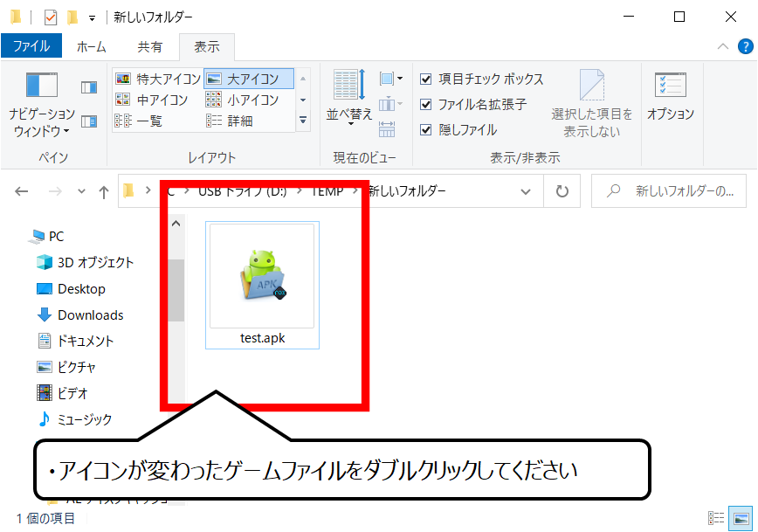This screenshot has width=758, height=532.
Task: Click 新しいフォルダー in the address path
Action: click(x=407, y=191)
